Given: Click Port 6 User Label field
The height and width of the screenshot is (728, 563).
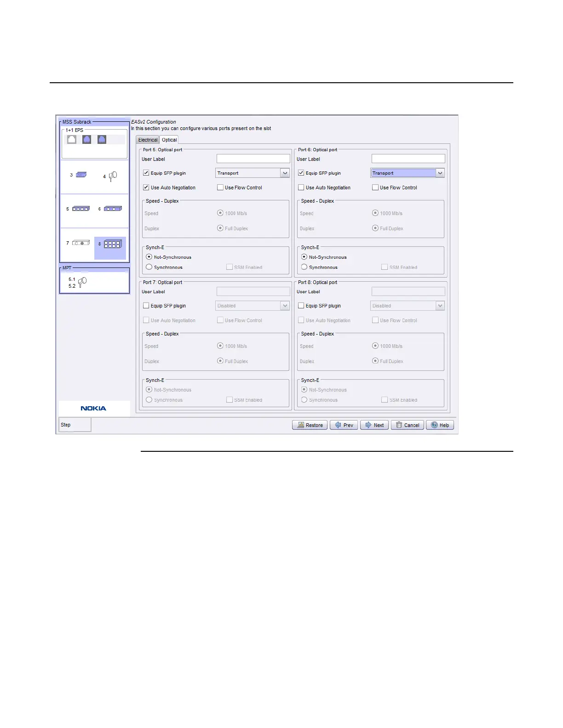Looking at the screenshot, I should (x=408, y=159).
